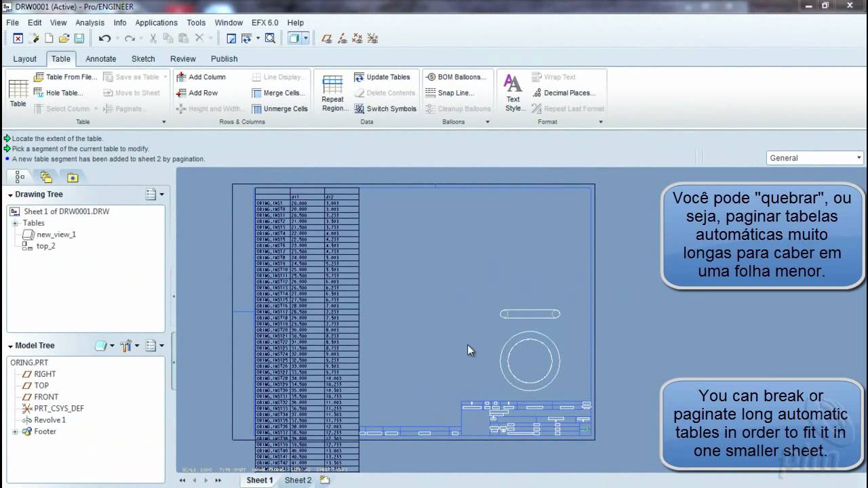The height and width of the screenshot is (488, 868).
Task: Open the Sheet 2 tab
Action: click(298, 480)
